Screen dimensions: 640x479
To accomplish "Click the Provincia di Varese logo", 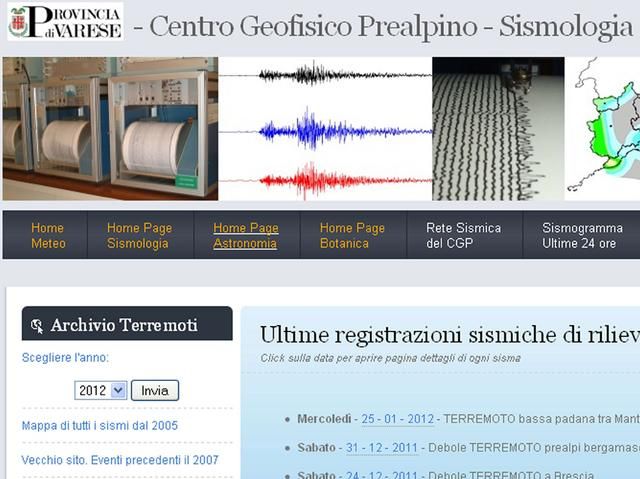I will pyautogui.click(x=65, y=22).
